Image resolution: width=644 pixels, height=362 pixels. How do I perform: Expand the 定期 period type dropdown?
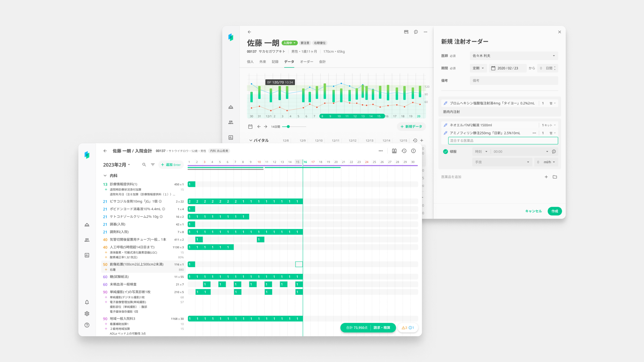tap(478, 68)
